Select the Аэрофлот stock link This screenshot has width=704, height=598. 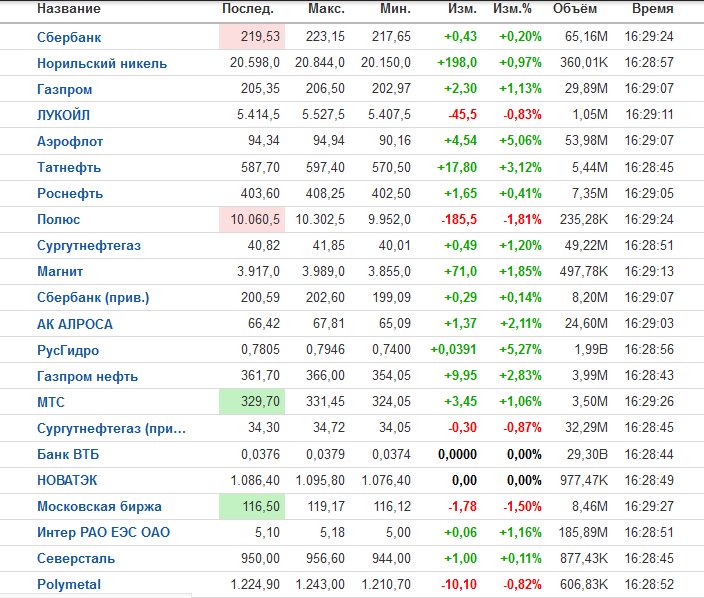pyautogui.click(x=70, y=141)
